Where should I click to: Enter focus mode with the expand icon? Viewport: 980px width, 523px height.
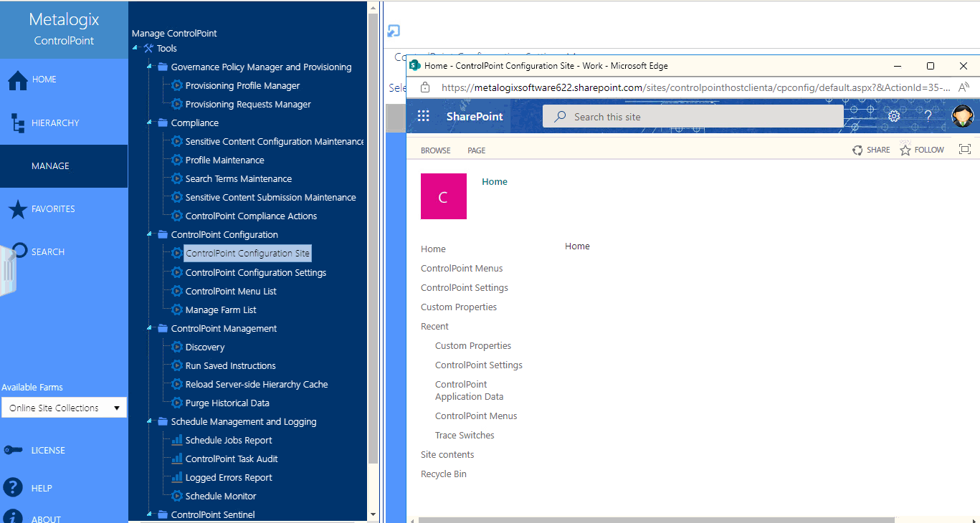click(964, 149)
